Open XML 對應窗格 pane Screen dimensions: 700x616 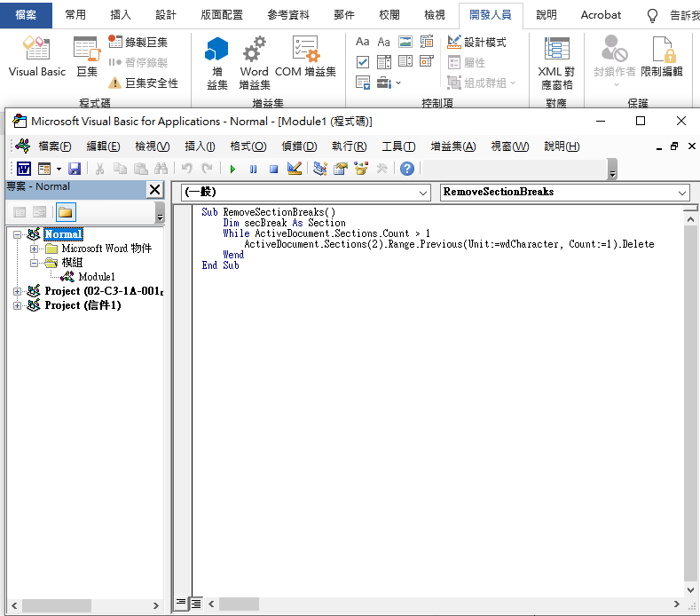coord(556,62)
